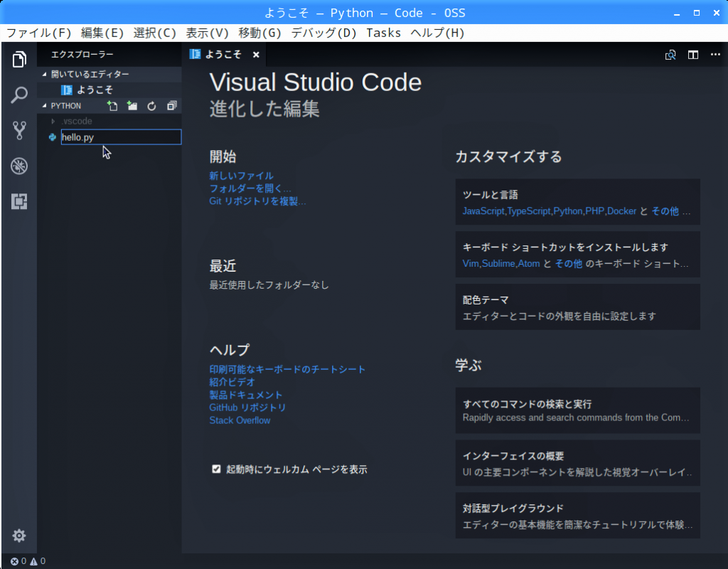Select ようこそ in open editors list
Viewport: 728px width, 569px height.
click(109, 90)
